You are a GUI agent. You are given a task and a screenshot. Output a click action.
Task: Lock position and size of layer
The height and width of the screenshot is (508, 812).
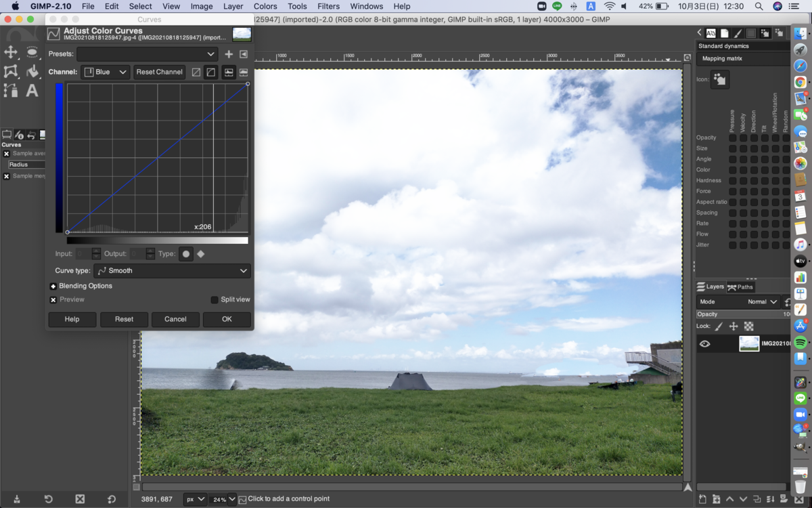tap(734, 326)
